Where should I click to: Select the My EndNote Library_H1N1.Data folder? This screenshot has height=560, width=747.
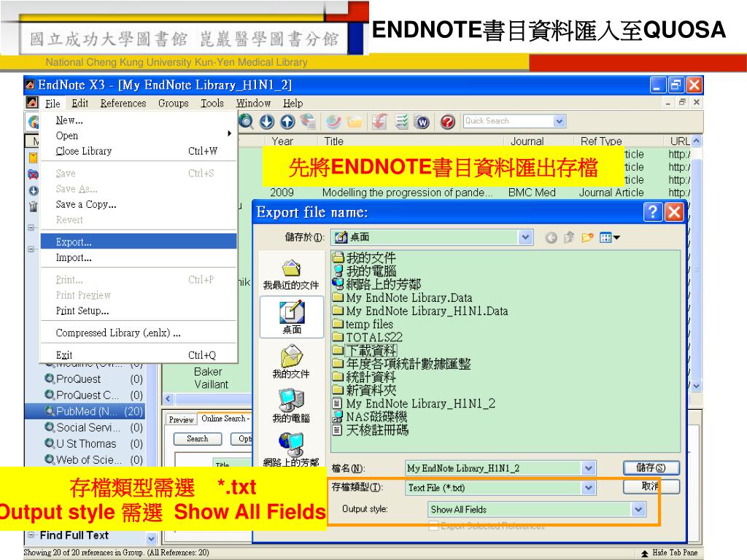click(421, 311)
